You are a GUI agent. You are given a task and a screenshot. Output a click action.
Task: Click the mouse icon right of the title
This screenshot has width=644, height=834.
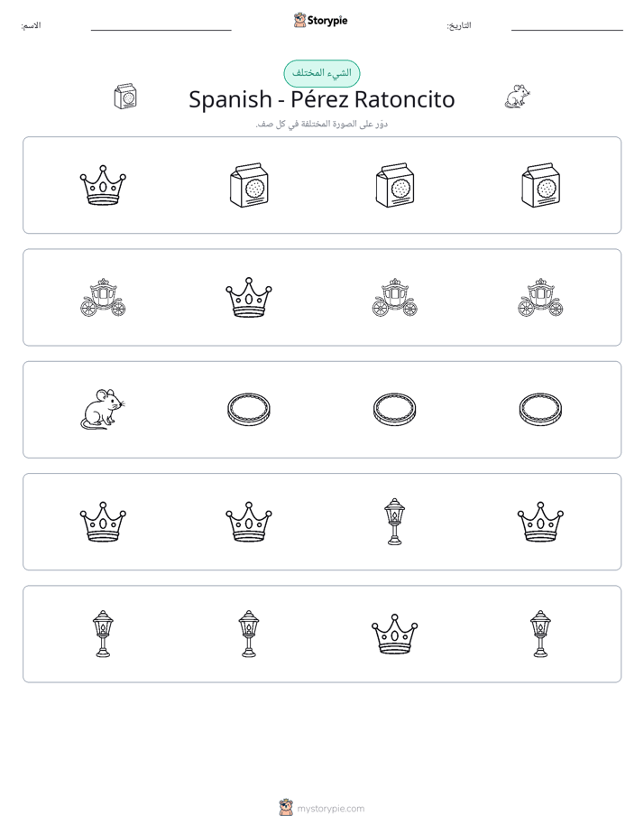tap(518, 97)
